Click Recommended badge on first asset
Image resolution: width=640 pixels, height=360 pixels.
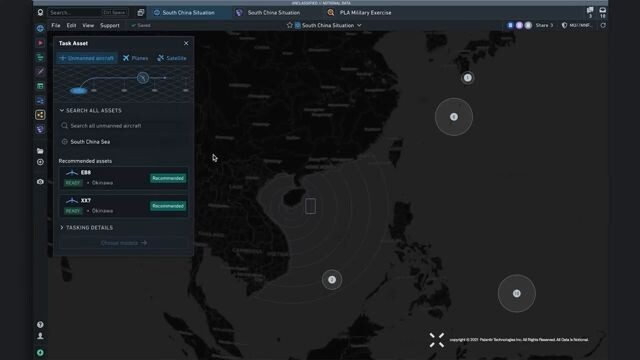[168, 178]
